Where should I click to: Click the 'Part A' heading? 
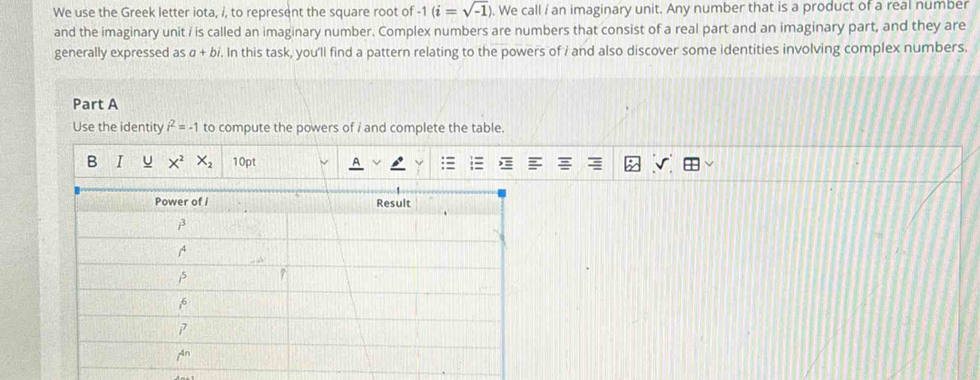click(95, 103)
